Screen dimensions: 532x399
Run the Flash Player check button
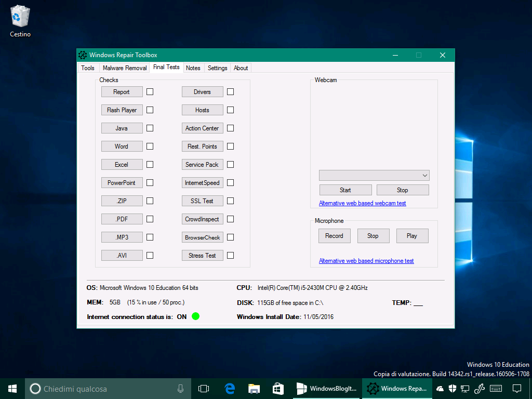tap(122, 110)
